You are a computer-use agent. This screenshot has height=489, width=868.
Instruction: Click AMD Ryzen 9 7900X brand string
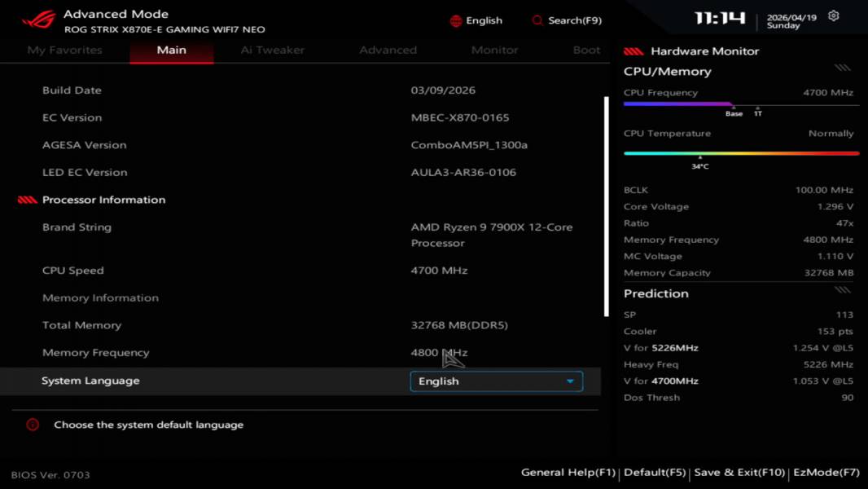[x=492, y=235]
